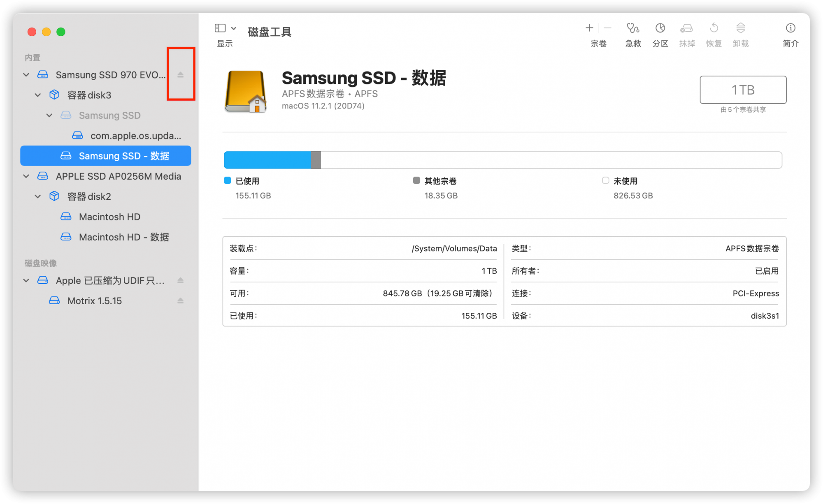823x504 pixels.
Task: Open the view options dropdown chevron
Action: point(234,28)
